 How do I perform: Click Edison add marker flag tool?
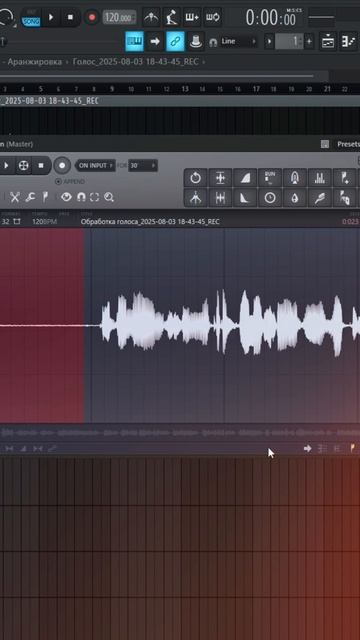344,178
